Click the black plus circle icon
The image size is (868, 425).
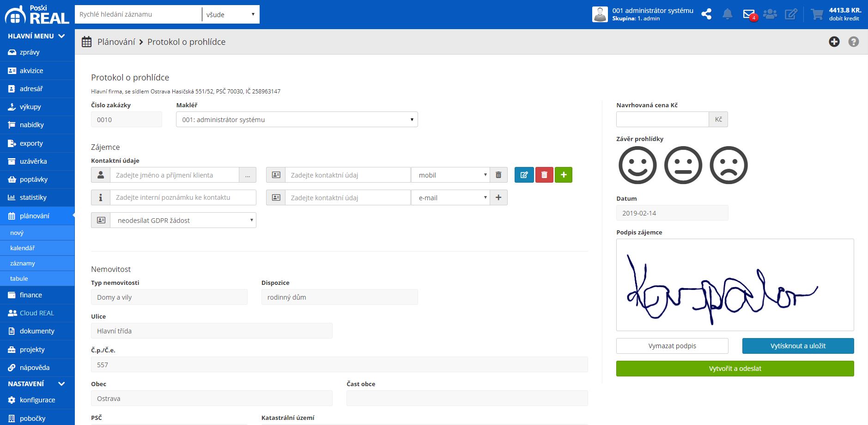834,42
